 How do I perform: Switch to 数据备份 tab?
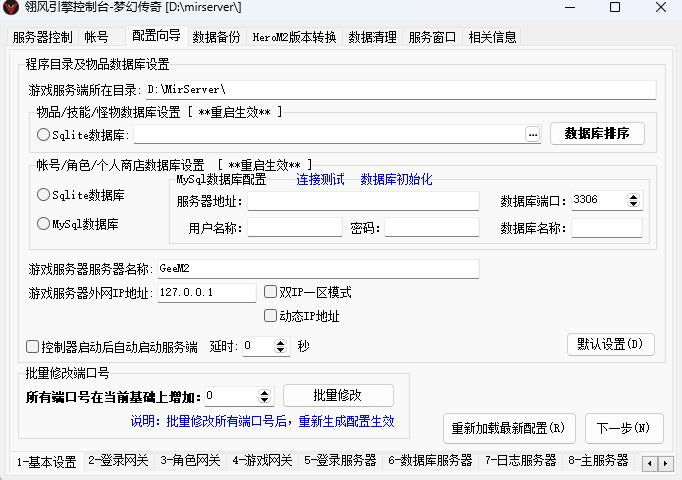[216, 37]
